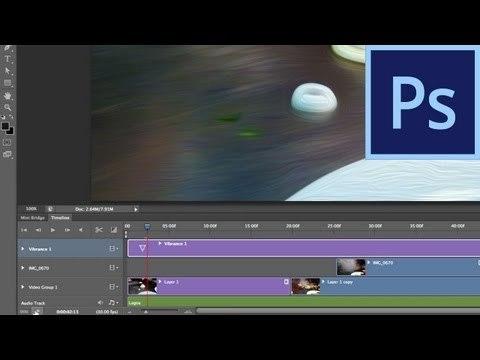
Task: Select the Vibrance 1 track label
Action: [40, 249]
